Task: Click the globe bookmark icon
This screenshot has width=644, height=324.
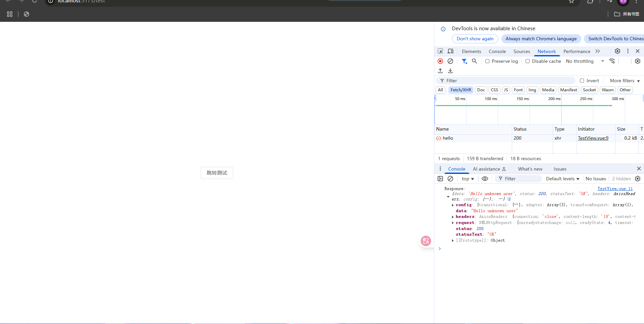Action: tap(27, 14)
